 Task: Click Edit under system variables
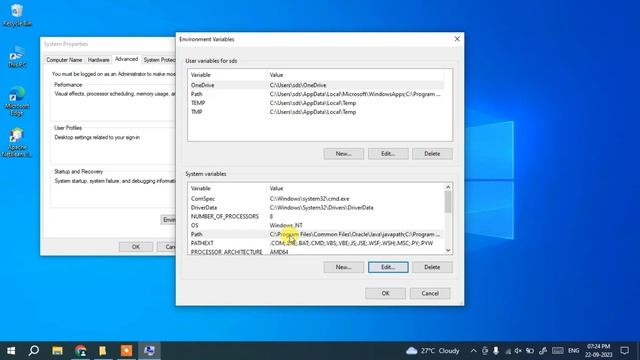388,267
